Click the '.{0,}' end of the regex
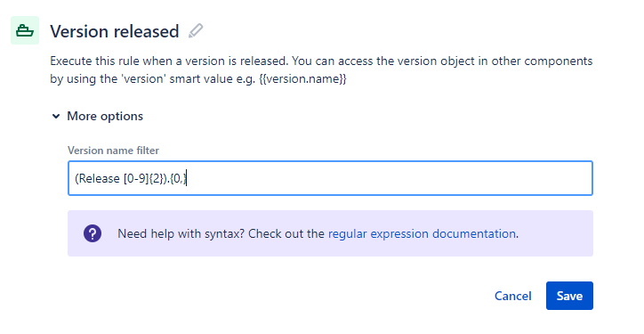 tap(178, 178)
